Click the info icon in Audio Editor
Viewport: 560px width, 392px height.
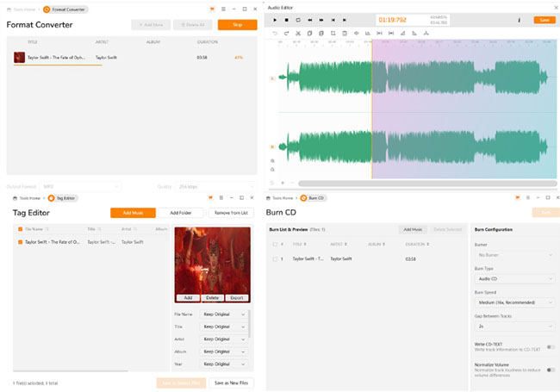[519, 21]
